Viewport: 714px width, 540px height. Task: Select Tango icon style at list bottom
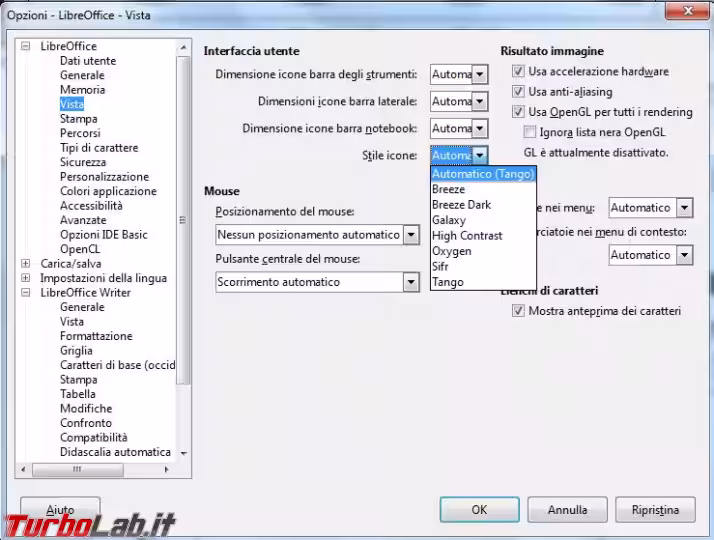point(483,282)
